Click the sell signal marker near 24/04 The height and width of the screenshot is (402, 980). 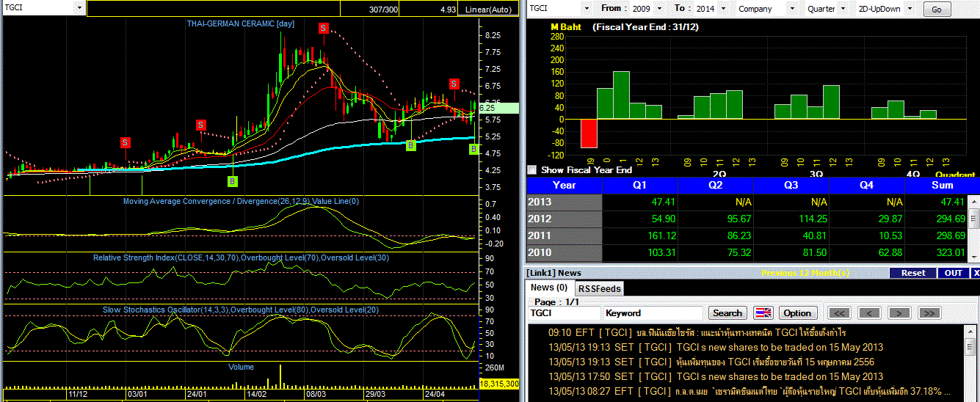click(x=454, y=84)
